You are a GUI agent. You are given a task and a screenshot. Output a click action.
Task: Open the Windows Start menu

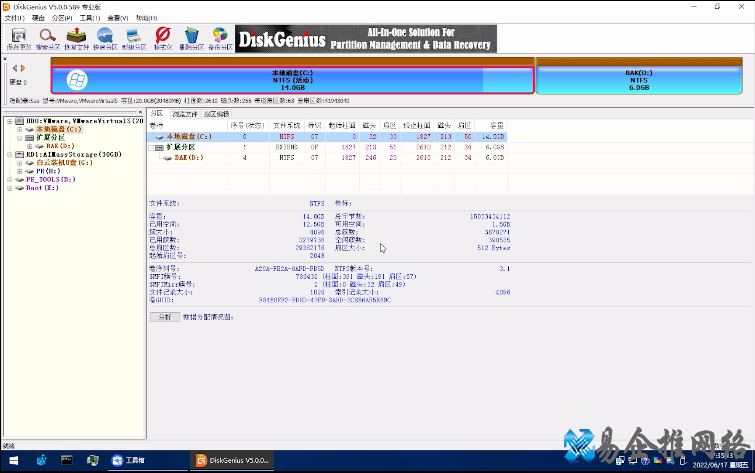13,461
